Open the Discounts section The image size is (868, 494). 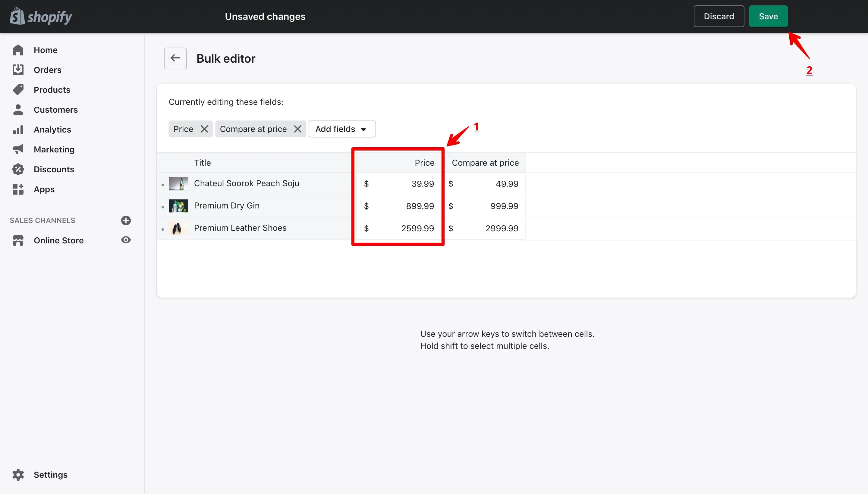click(54, 169)
